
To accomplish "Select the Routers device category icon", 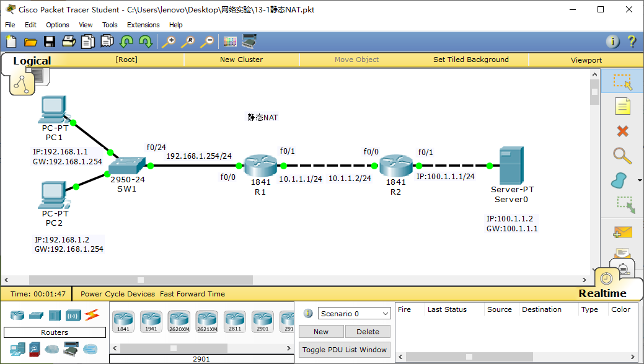I will click(x=17, y=315).
